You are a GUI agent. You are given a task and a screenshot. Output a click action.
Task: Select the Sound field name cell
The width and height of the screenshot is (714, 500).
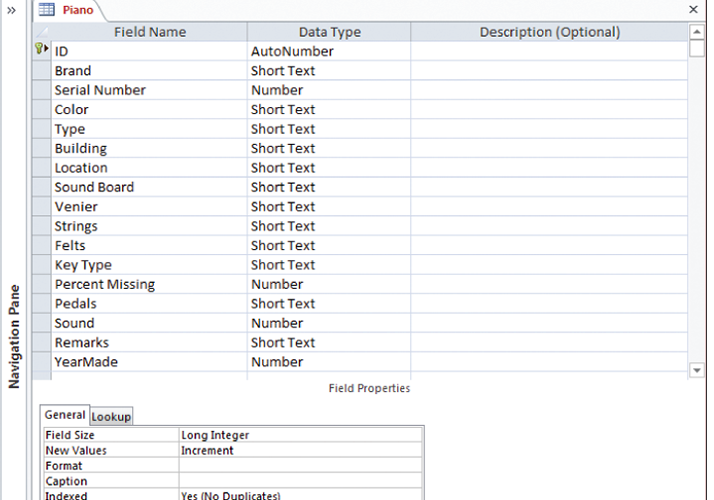149,323
